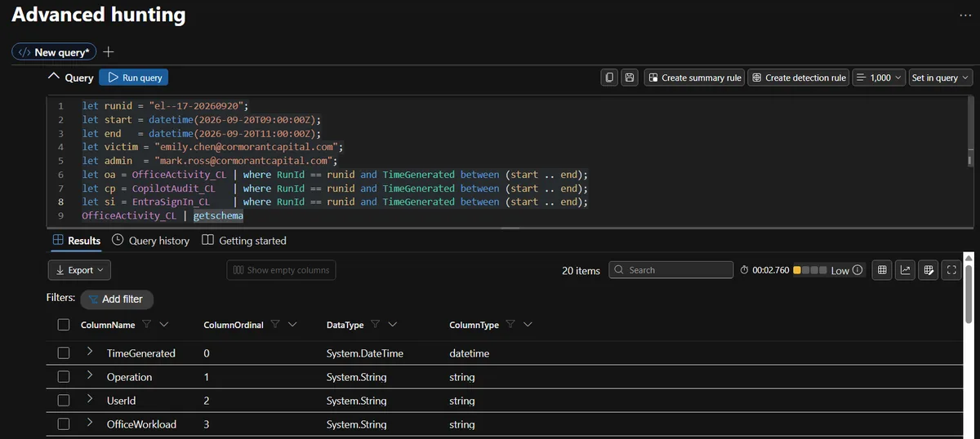Open ColumnOrdinal column sort chevron
980x439 pixels.
[292, 325]
